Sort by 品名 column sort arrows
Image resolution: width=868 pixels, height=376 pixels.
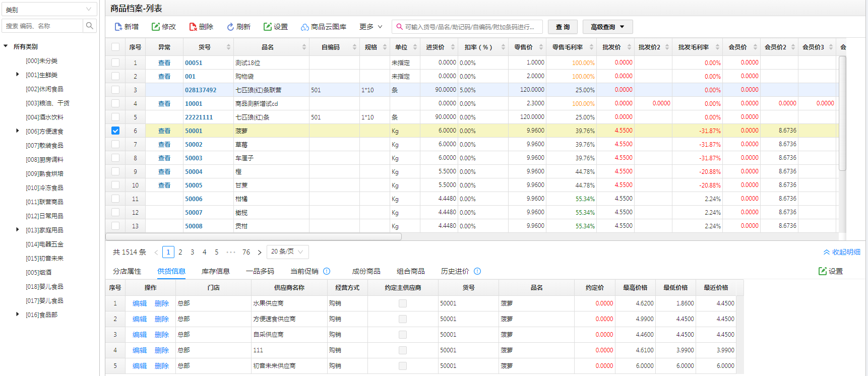[304, 47]
